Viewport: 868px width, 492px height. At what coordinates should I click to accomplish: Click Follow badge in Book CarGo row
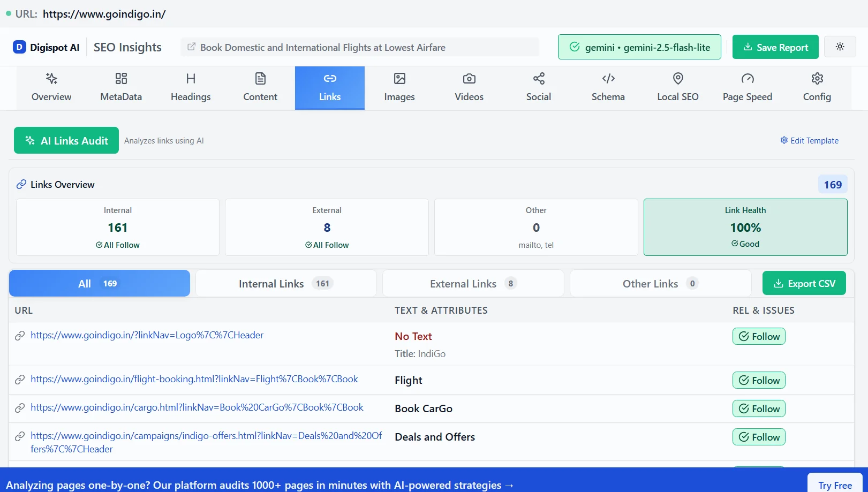pyautogui.click(x=759, y=408)
